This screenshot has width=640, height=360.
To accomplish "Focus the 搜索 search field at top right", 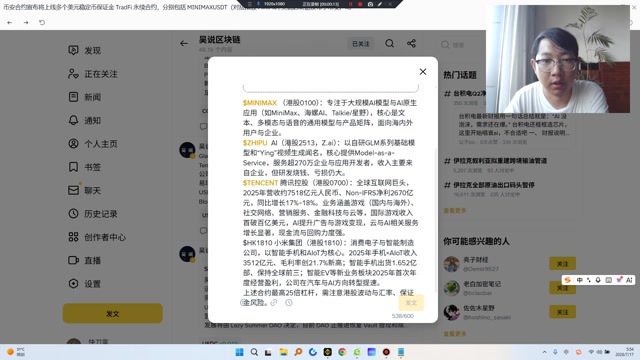I will (459, 45).
